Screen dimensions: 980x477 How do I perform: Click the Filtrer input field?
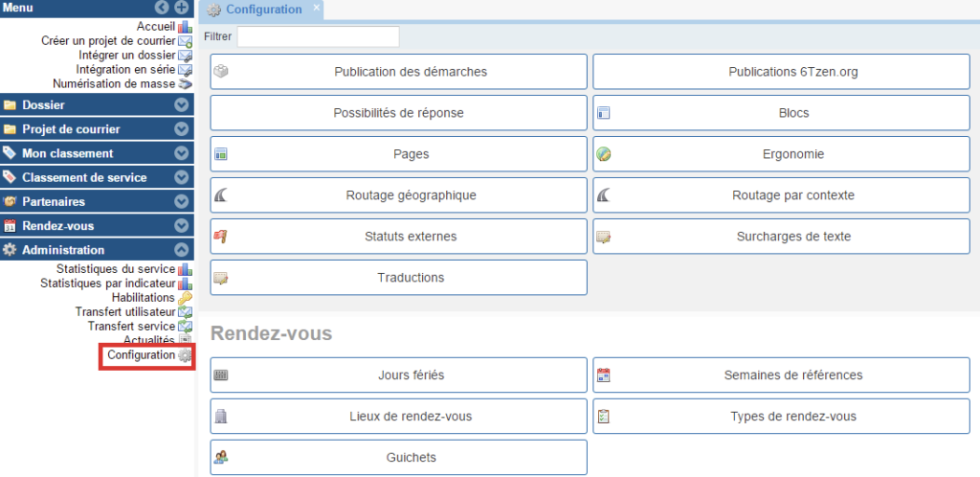(x=318, y=36)
